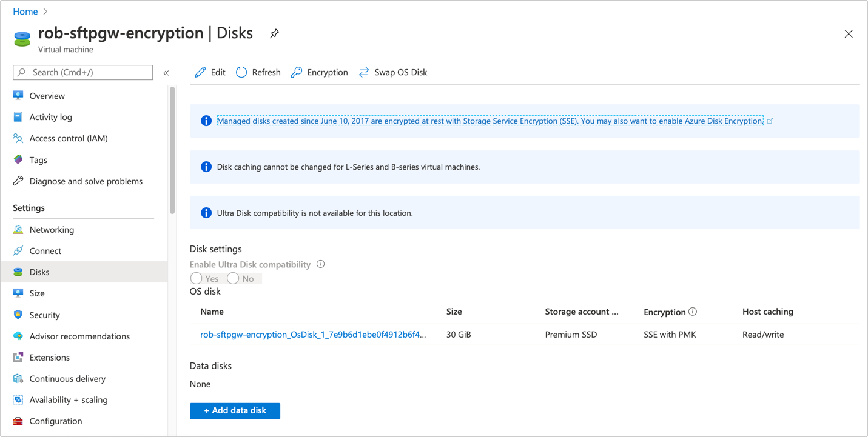868x437 pixels.
Task: Click the Availability + scaling icon
Action: (x=18, y=400)
